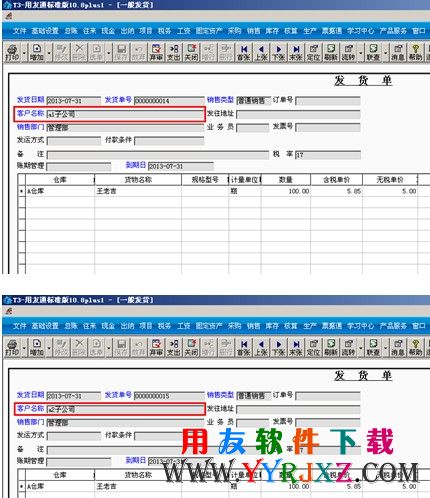Image resolution: width=430 pixels, height=498 pixels.
Task: Click 增加 add icon in invoice 0000000015 window
Action: pos(37,348)
